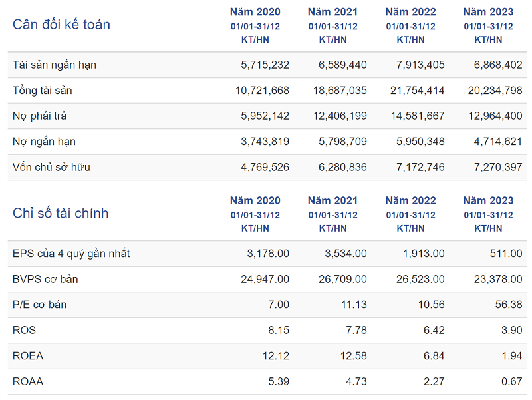
Task: Click total assets value 20,234,798 for 2023
Action: coord(489,91)
